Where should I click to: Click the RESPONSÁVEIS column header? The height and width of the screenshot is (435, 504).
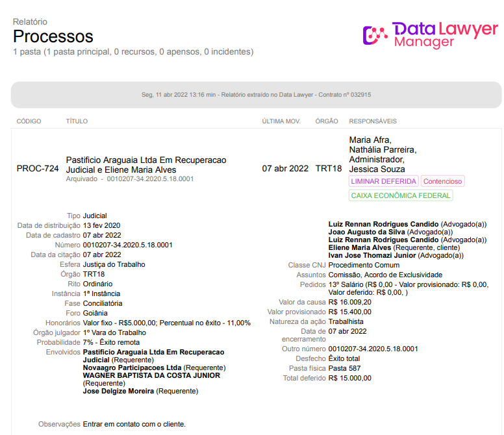373,121
